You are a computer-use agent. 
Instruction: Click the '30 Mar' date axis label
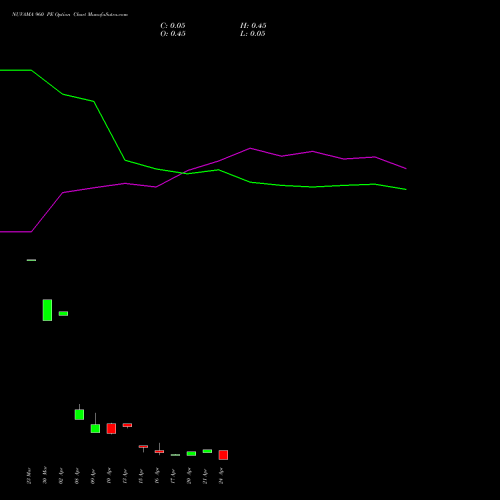[45, 475]
